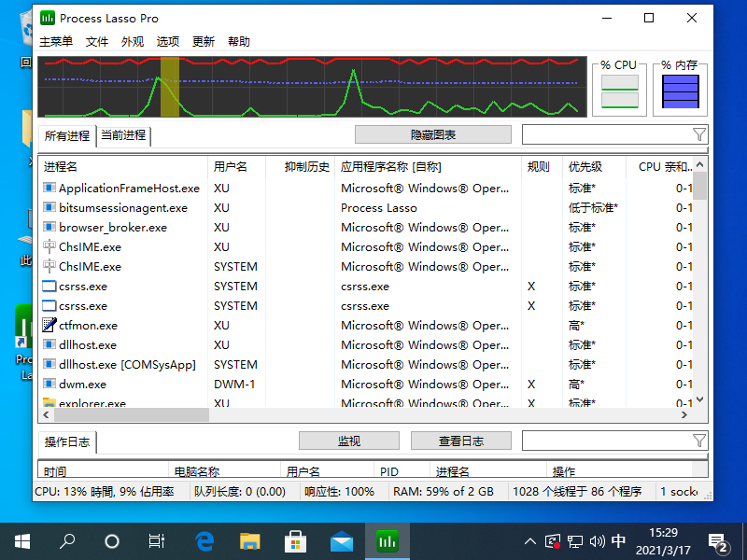Screen dimensions: 747x560
Task: Click the 查看日志 button
Action: point(461,441)
